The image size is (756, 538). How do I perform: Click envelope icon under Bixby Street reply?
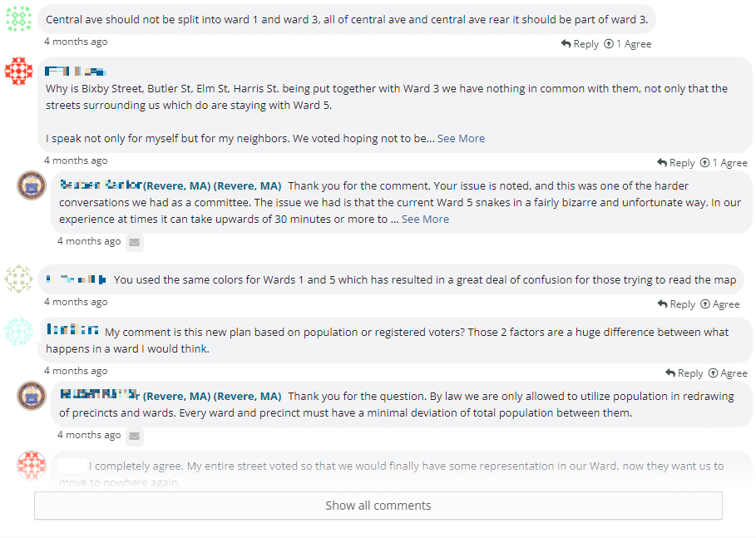[x=135, y=243]
